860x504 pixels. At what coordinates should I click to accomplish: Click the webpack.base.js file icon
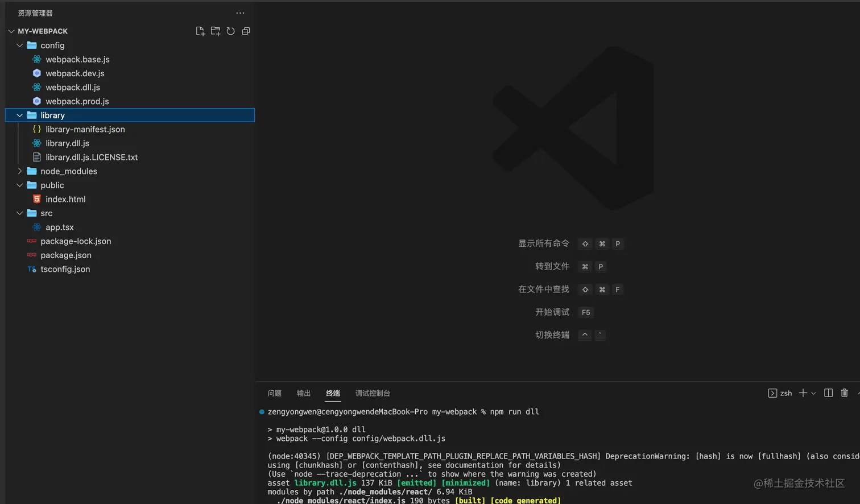point(37,59)
